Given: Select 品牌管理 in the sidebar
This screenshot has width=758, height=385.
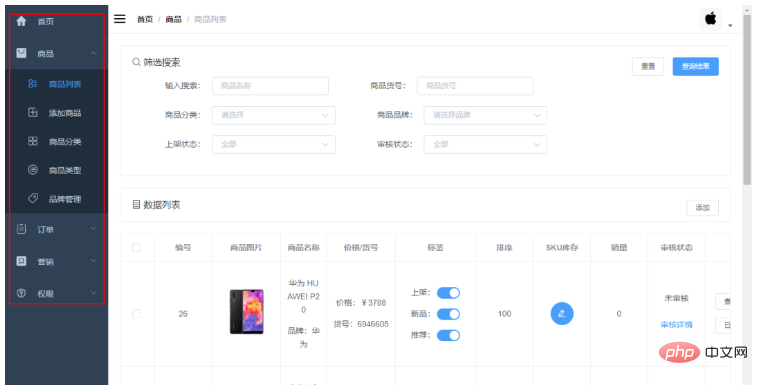Looking at the screenshot, I should [x=65, y=199].
